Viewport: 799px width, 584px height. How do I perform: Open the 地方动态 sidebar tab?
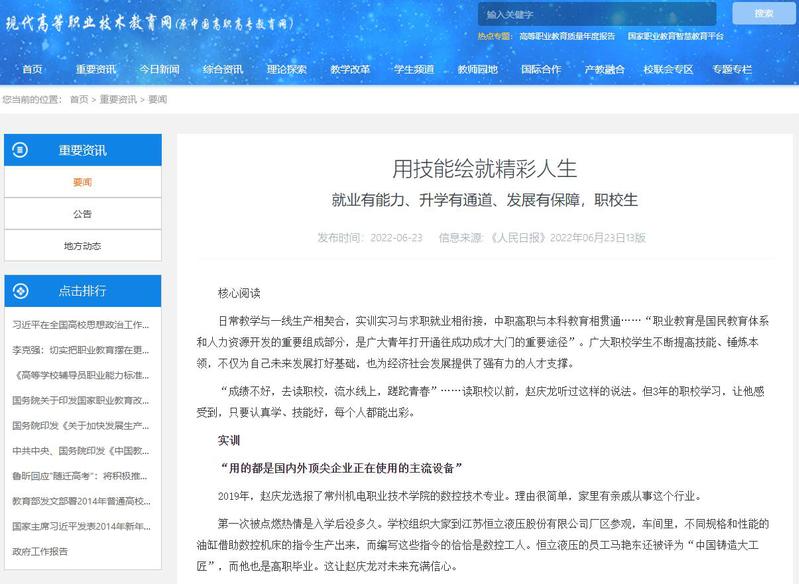coord(82,246)
